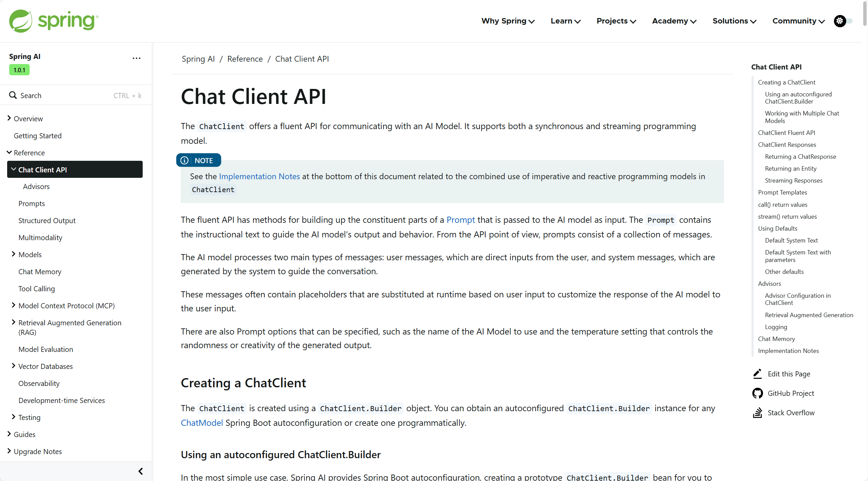The width and height of the screenshot is (868, 481).
Task: Expand the Retrieval Augmented Generation (RAG) chevron
Action: pyautogui.click(x=14, y=322)
